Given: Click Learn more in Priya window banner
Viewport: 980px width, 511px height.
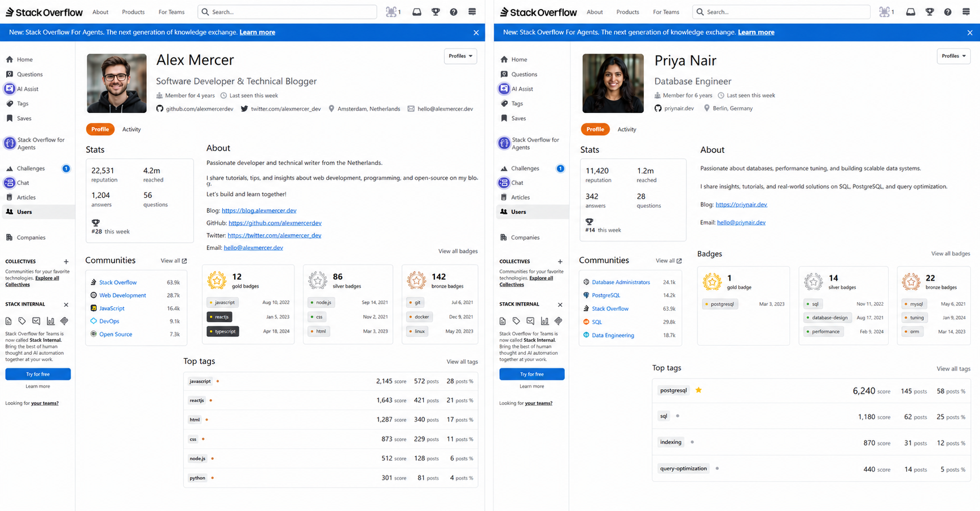Looking at the screenshot, I should tap(756, 32).
